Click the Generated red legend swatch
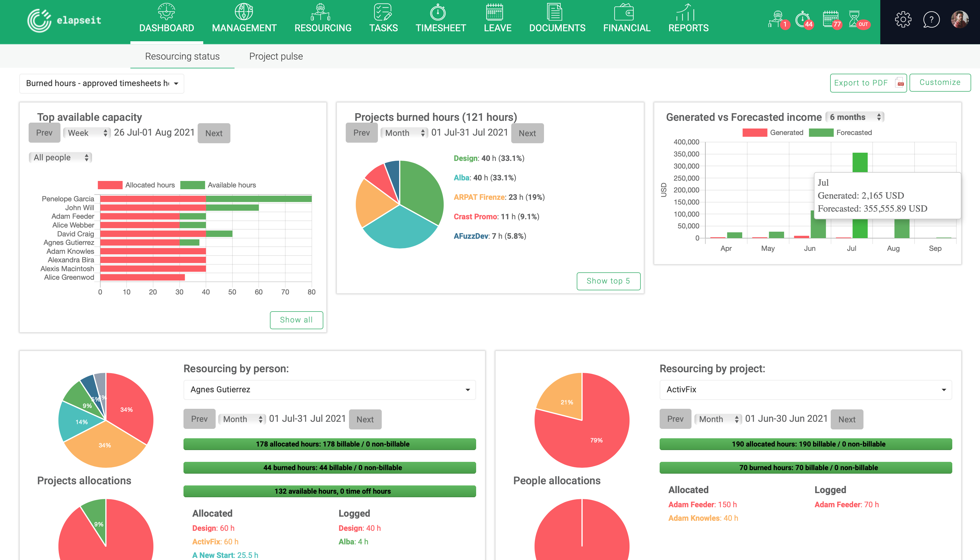Image resolution: width=980 pixels, height=560 pixels. coord(754,133)
